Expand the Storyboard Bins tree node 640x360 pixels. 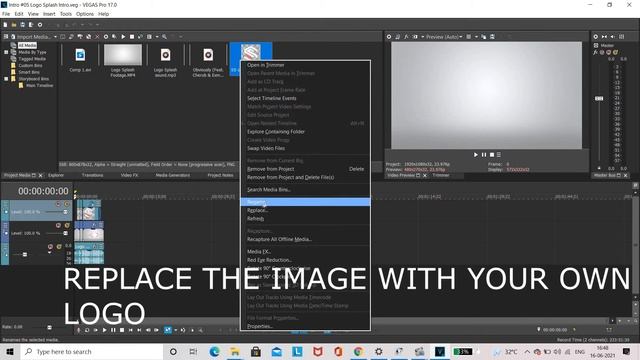[x=6, y=79]
